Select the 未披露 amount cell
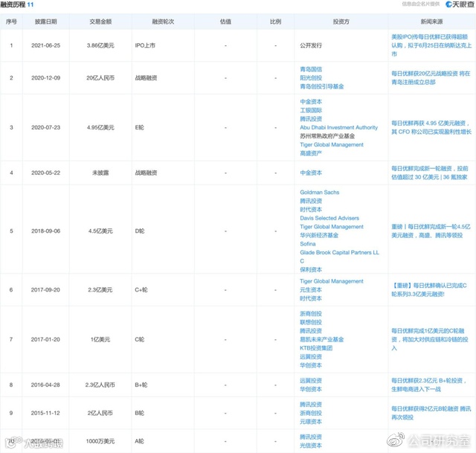 tap(100, 173)
